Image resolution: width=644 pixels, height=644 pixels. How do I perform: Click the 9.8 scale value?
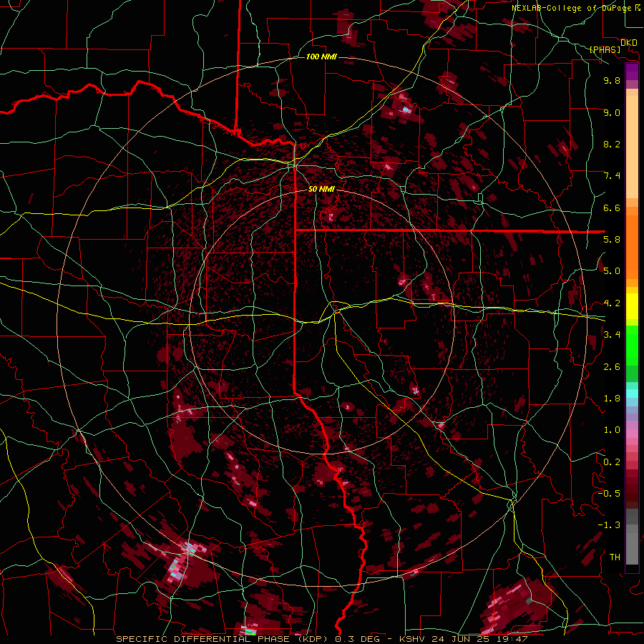(612, 80)
